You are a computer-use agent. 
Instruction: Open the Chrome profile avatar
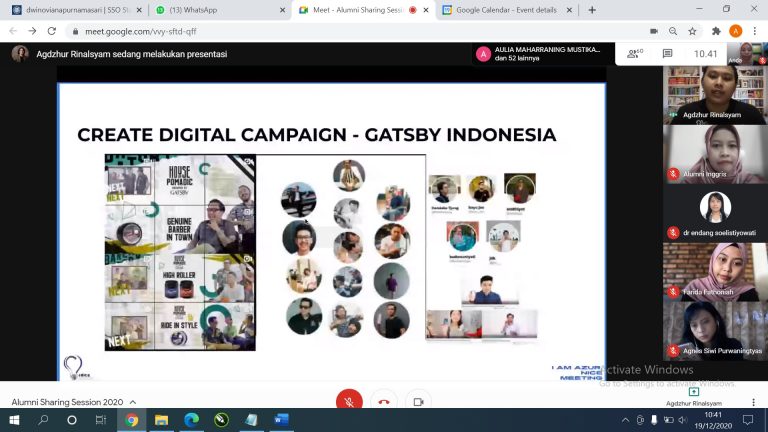click(x=735, y=31)
